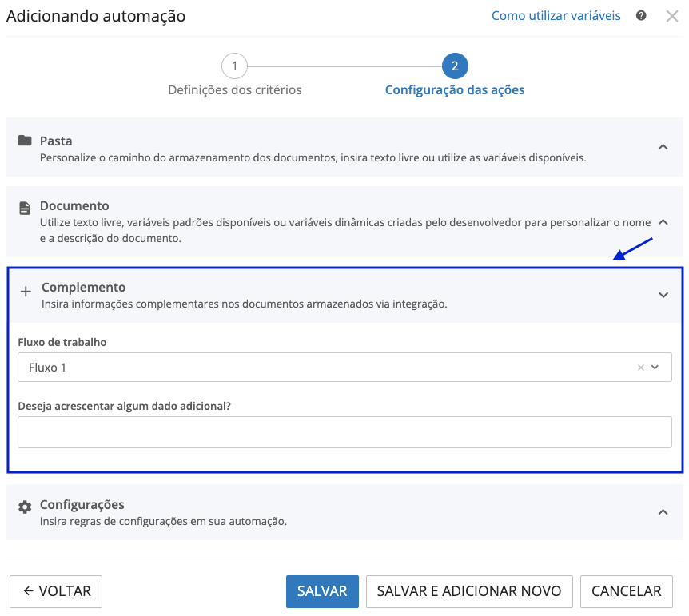Click SALVAR E ADICIONAR NOVO button
The image size is (689, 616).
(469, 591)
